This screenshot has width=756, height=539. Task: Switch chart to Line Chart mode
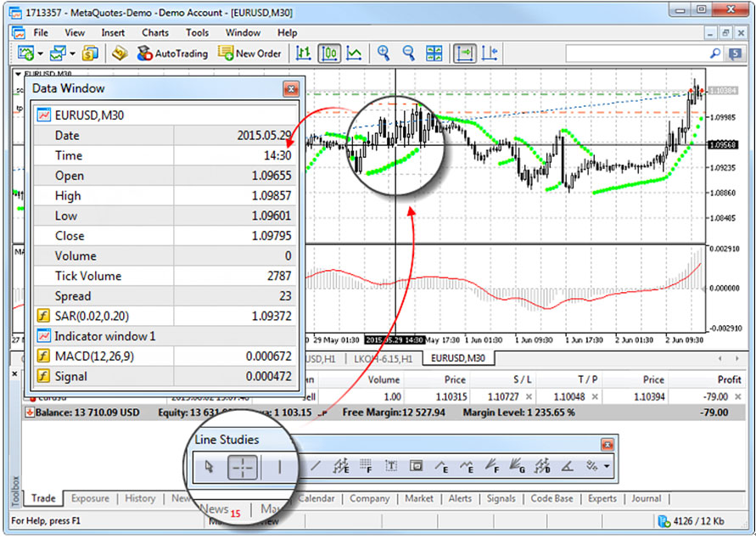coord(355,53)
